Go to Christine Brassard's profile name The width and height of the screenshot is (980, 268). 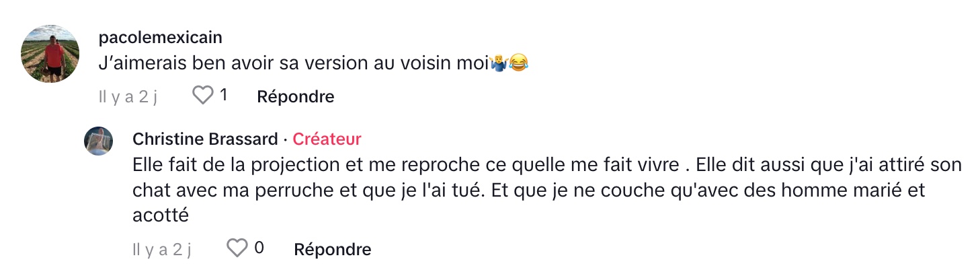pos(205,139)
